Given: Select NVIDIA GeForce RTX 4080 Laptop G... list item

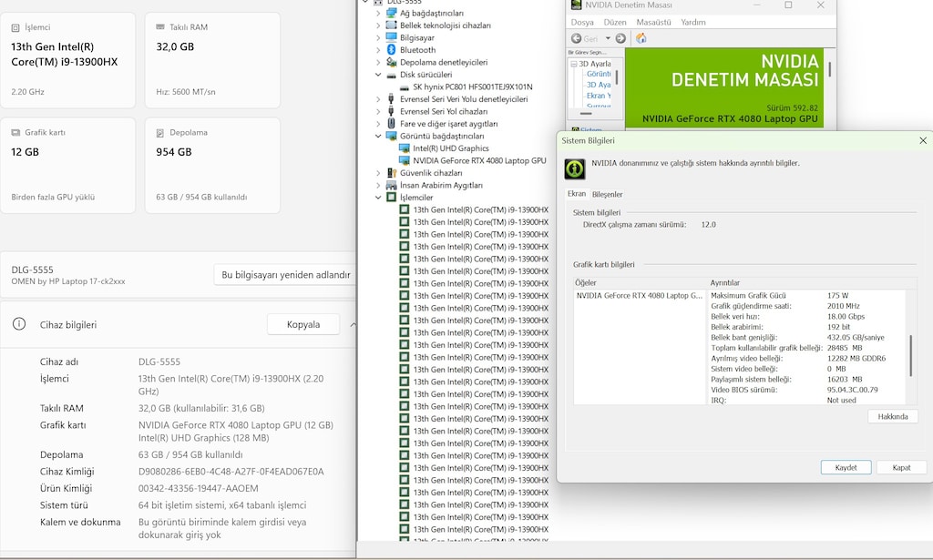Looking at the screenshot, I should coord(640,295).
